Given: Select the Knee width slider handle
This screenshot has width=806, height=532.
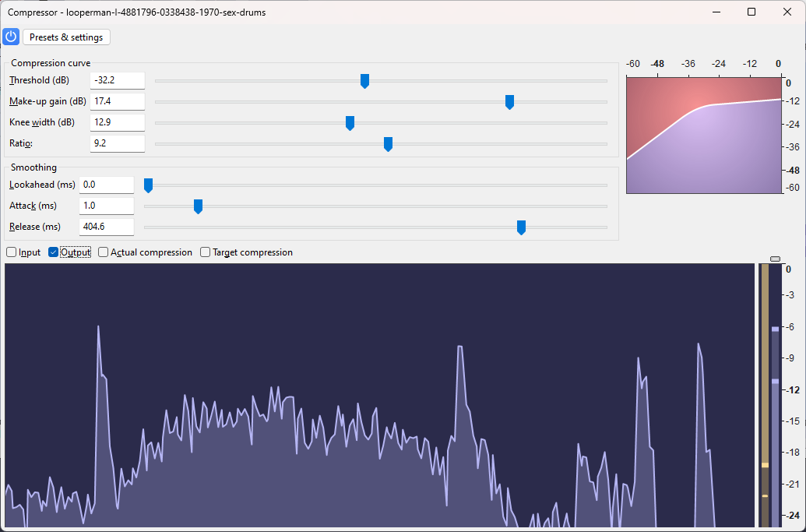Looking at the screenshot, I should [x=349, y=122].
